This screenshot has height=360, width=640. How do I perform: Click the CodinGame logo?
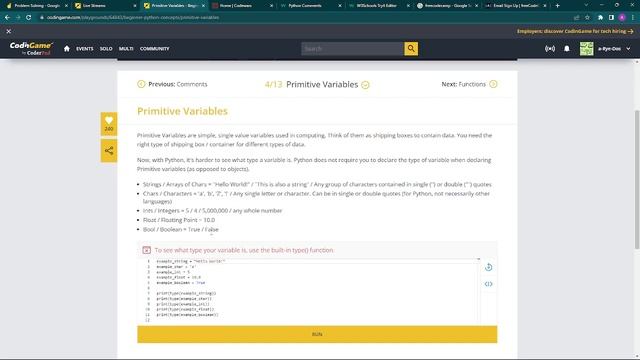(x=31, y=48)
